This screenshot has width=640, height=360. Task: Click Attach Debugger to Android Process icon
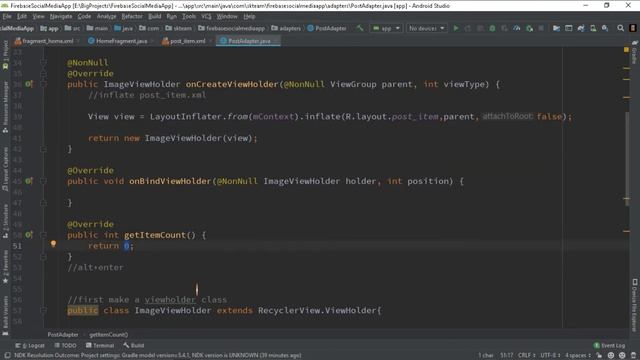click(x=529, y=28)
